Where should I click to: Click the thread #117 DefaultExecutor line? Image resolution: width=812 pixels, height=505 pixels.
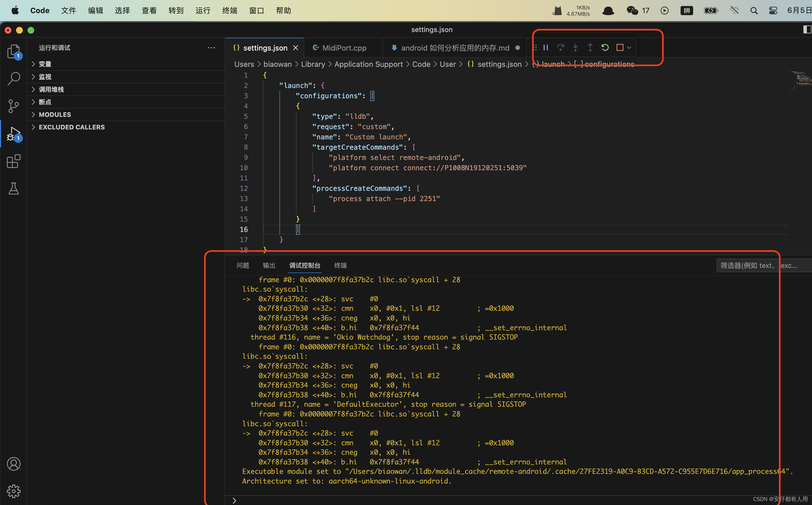388,404
